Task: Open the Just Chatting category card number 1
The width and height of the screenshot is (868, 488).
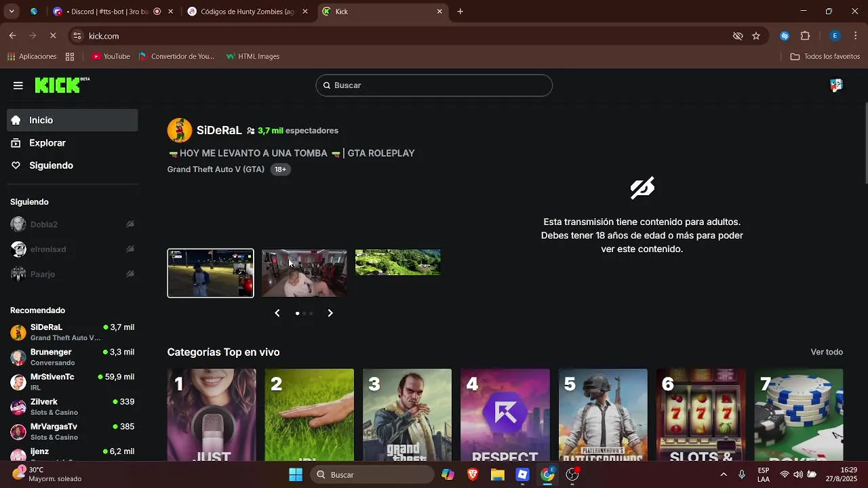Action: click(212, 415)
